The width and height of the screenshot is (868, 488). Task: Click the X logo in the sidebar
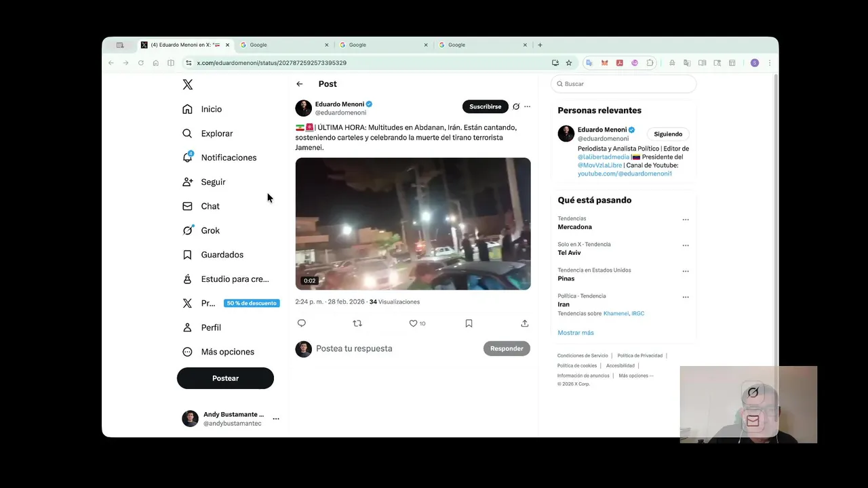click(x=188, y=85)
